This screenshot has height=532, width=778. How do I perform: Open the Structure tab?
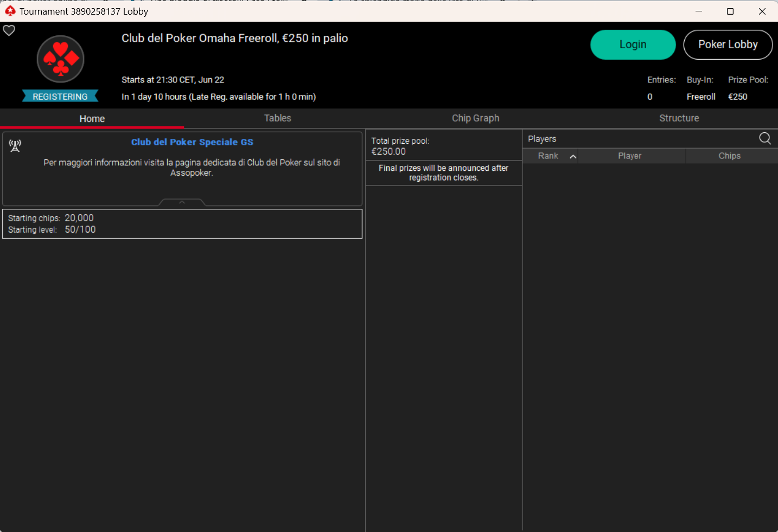(x=679, y=118)
